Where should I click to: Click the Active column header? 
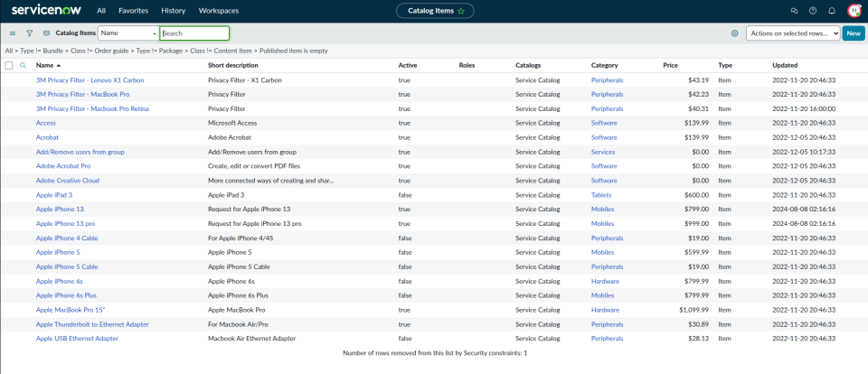pos(408,65)
